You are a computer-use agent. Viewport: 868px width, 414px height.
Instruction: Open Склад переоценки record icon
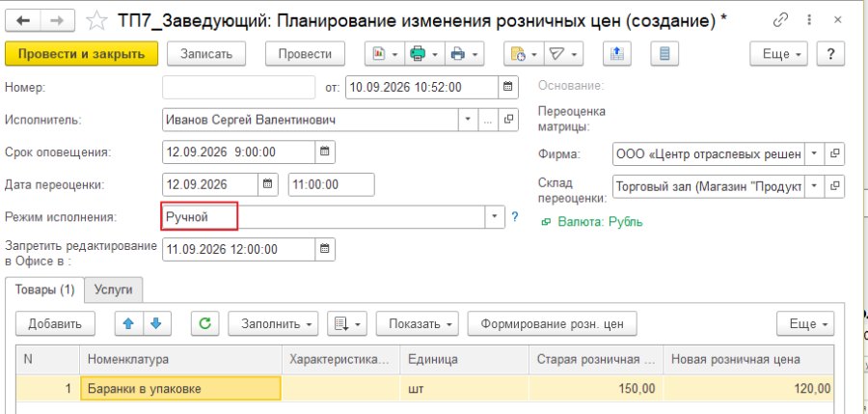click(834, 186)
